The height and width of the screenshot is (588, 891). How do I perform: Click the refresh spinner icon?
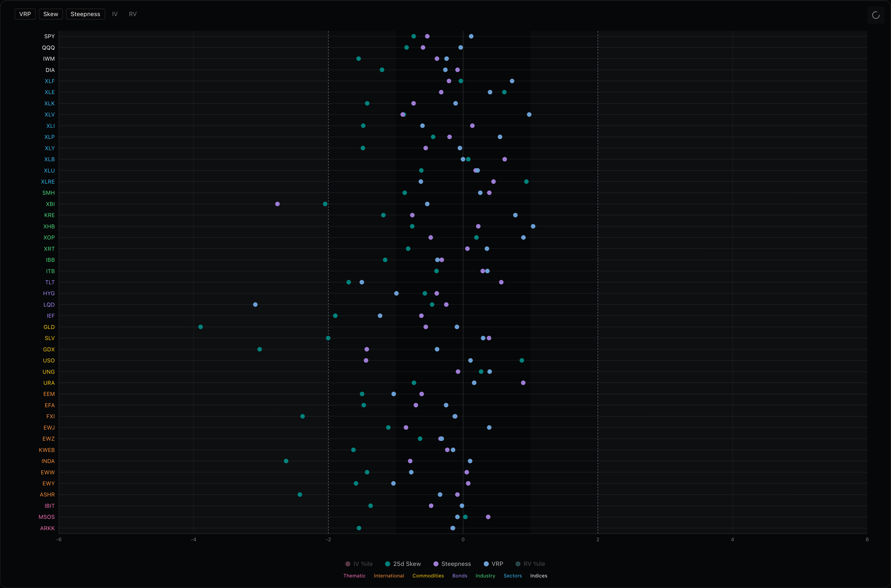[x=876, y=15]
